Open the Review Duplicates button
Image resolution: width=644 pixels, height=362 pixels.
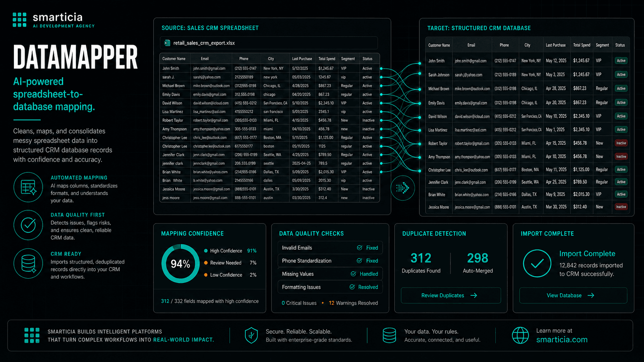click(451, 295)
